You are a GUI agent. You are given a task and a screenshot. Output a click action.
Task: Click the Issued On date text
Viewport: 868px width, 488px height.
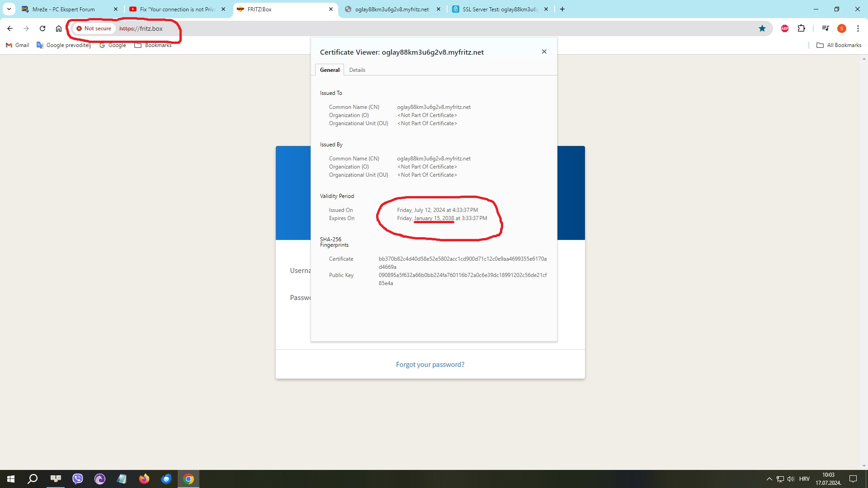pos(438,210)
